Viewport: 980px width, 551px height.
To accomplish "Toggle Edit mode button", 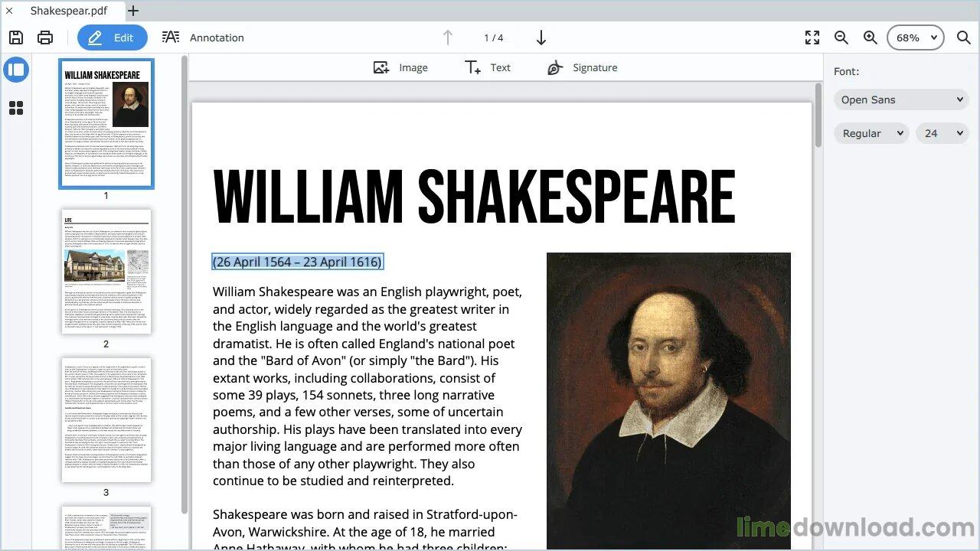I will pos(112,37).
